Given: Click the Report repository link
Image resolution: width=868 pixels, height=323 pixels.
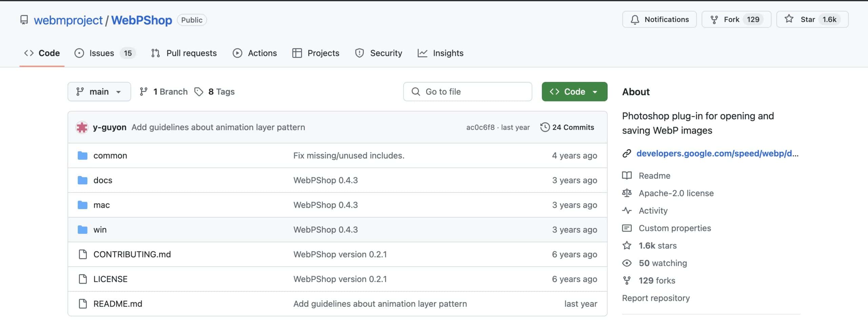Looking at the screenshot, I should [655, 298].
